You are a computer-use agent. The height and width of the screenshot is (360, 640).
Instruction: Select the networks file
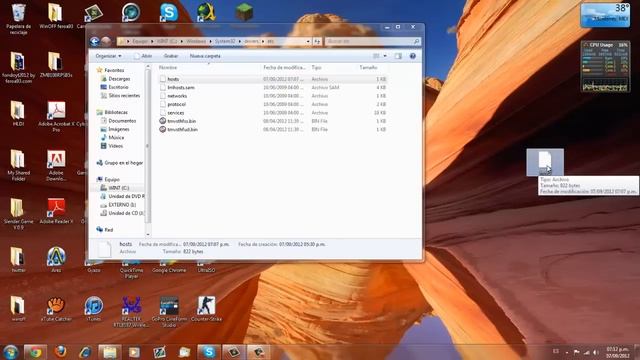point(177,96)
